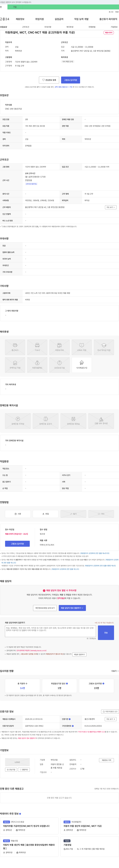Click the 장애인용 주차장 facility icon
119x868 pixels.
pyautogui.click(x=18, y=421)
